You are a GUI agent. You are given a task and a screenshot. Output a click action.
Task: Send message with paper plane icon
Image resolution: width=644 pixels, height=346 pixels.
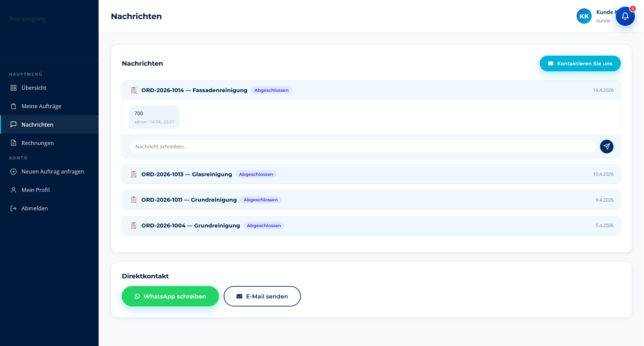[606, 146]
